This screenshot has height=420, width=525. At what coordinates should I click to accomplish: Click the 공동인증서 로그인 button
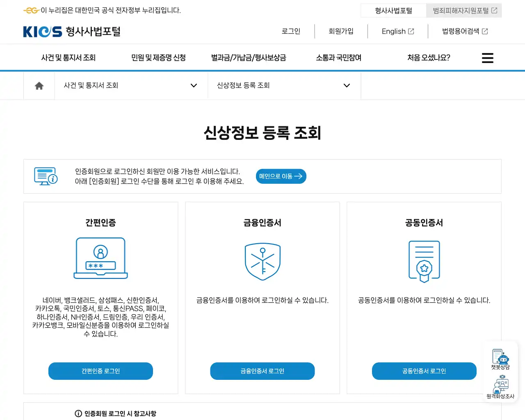424,371
